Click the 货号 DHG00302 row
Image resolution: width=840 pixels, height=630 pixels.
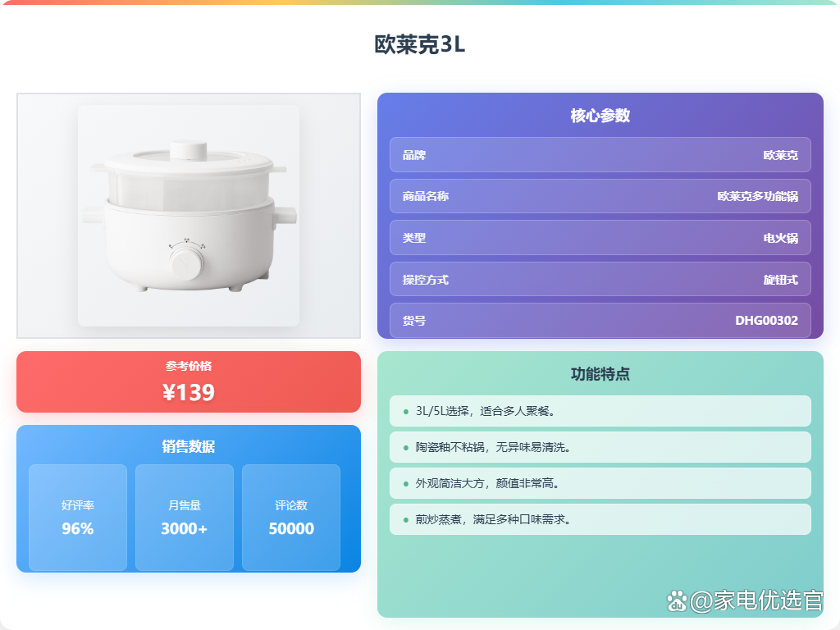click(x=600, y=321)
